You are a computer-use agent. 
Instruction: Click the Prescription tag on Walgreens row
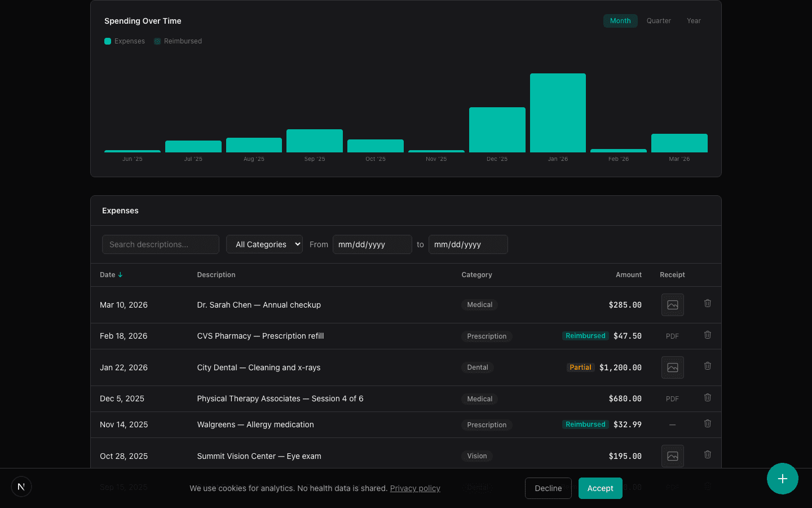point(487,425)
